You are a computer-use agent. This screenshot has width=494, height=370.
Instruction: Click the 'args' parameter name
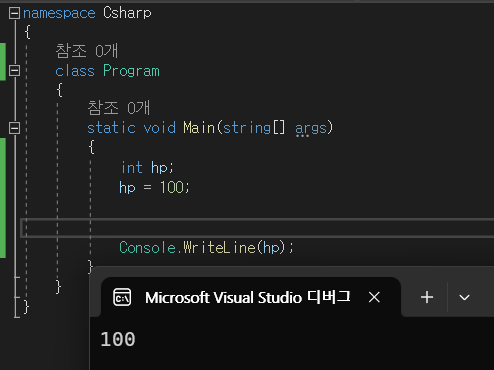point(311,128)
